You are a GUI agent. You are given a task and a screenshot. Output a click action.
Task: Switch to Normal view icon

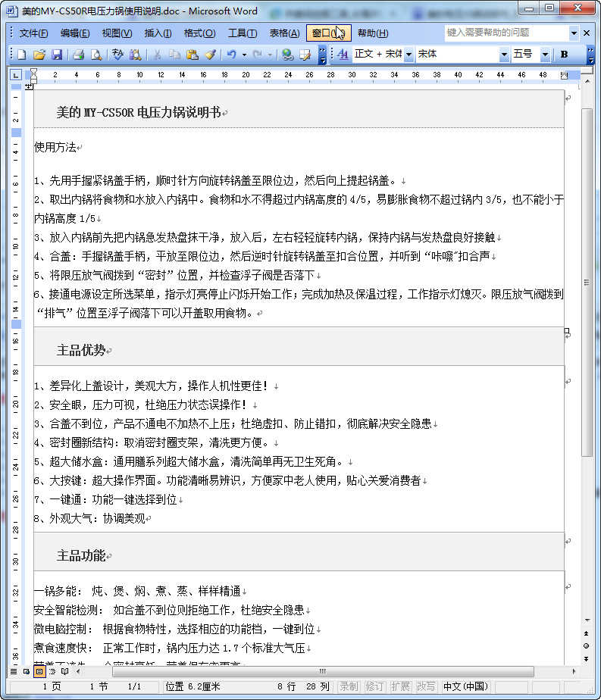pos(14,671)
